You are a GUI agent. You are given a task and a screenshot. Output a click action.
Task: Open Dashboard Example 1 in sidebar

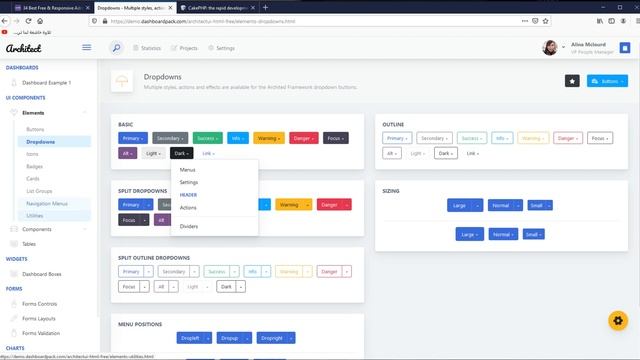(x=47, y=82)
